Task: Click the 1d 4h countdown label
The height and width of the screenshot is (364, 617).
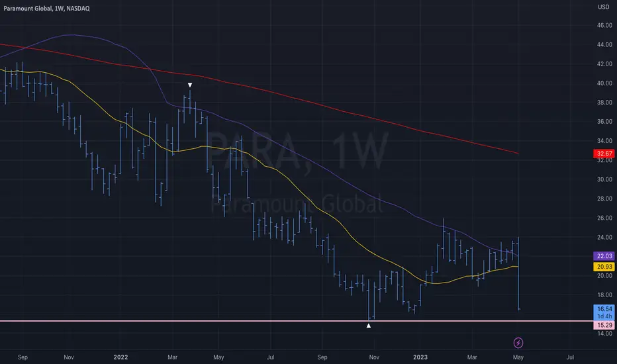Action: [604, 316]
